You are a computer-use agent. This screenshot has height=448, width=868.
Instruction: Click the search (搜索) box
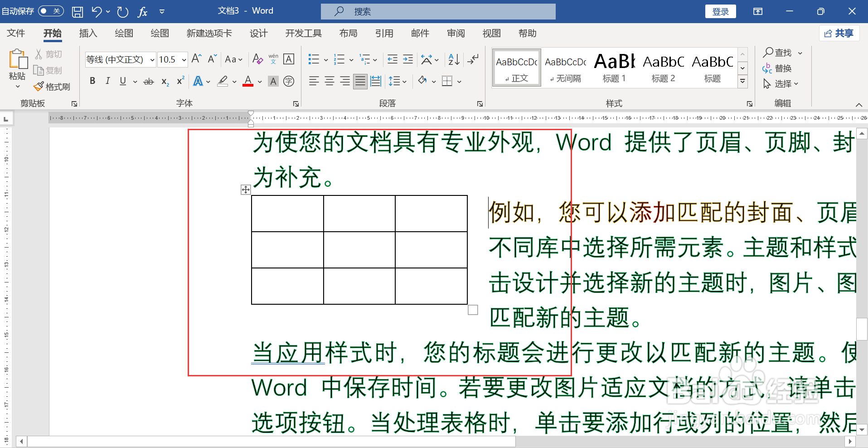click(438, 11)
